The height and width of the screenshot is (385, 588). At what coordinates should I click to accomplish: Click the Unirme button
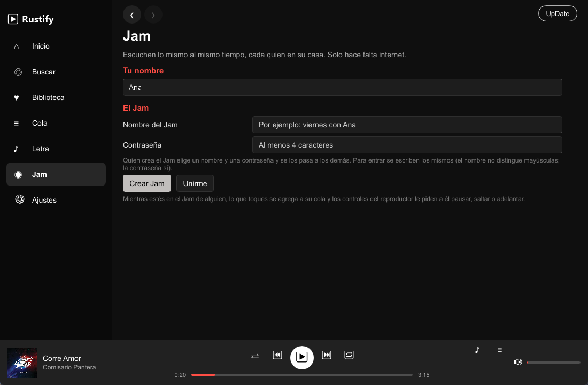pyautogui.click(x=195, y=183)
